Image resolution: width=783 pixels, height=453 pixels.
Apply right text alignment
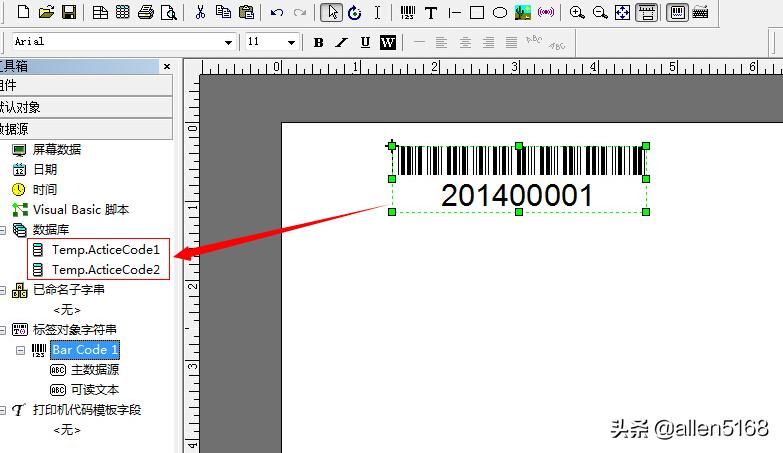point(488,42)
